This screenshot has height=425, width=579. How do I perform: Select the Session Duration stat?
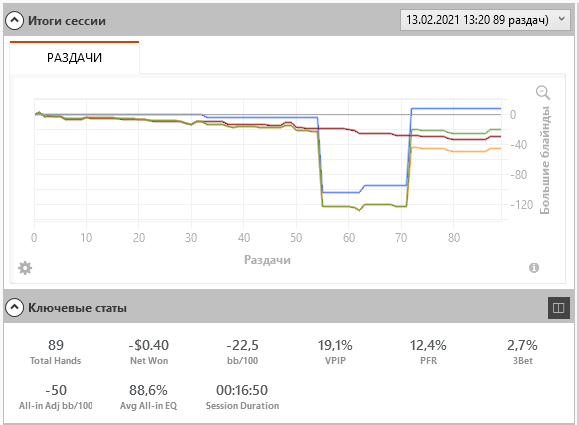pos(242,397)
